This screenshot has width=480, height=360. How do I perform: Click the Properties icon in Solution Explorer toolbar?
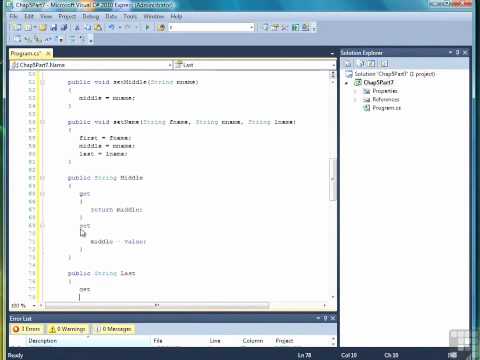(348, 63)
